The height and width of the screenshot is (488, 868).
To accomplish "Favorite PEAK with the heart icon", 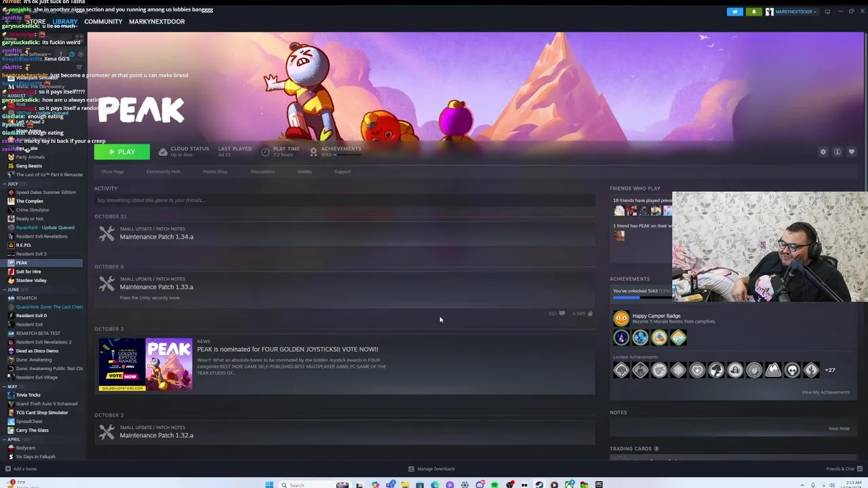I will [852, 152].
